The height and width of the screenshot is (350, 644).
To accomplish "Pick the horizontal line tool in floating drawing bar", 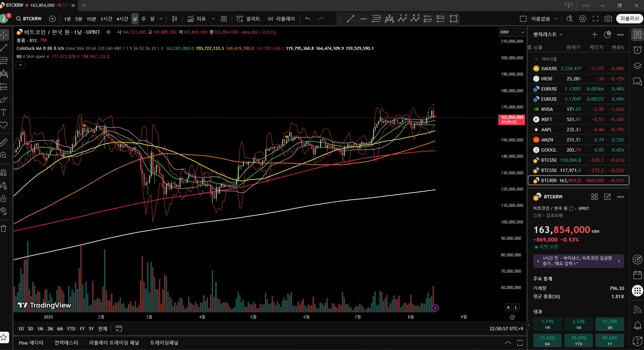I will [363, 19].
